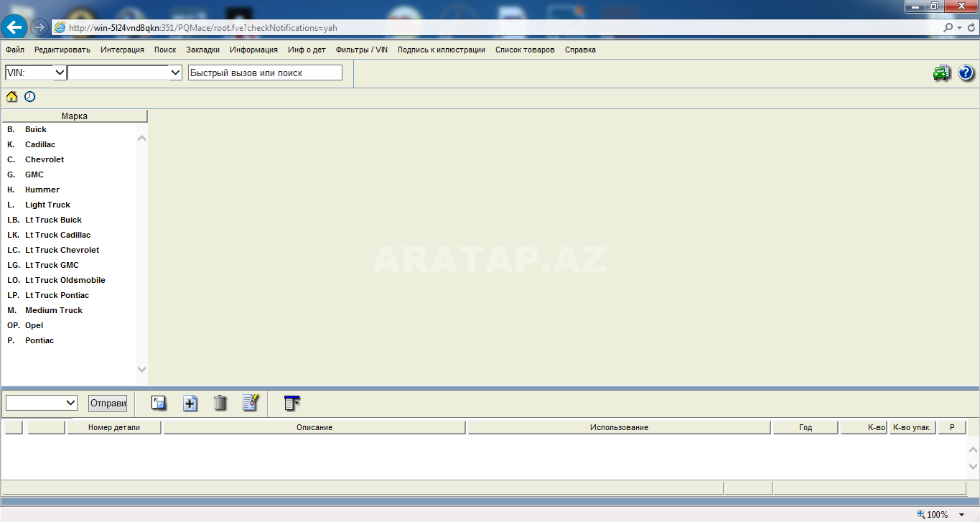Open the Редактировать menu

click(62, 50)
